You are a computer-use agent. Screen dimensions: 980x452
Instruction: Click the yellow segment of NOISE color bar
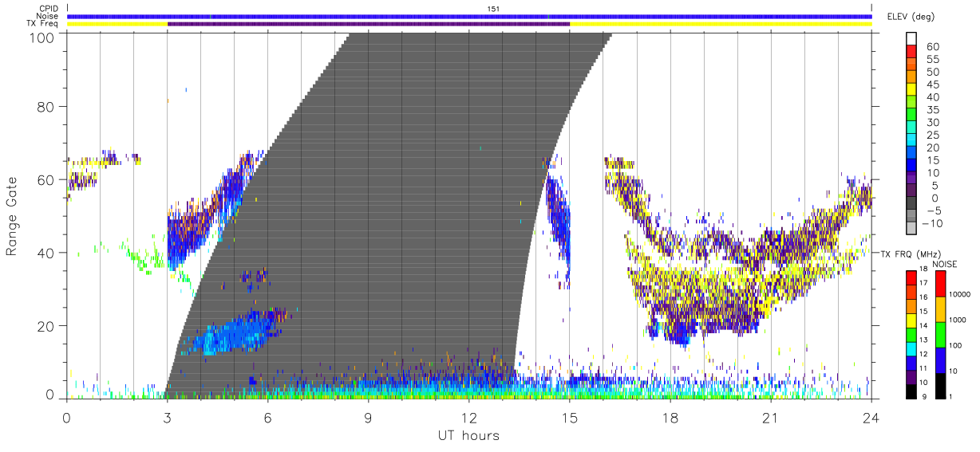[940, 309]
